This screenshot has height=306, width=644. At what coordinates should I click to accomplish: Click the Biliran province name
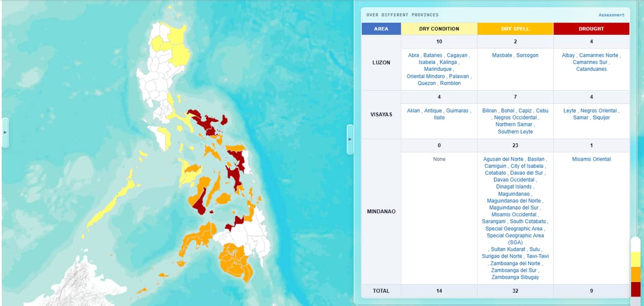489,110
